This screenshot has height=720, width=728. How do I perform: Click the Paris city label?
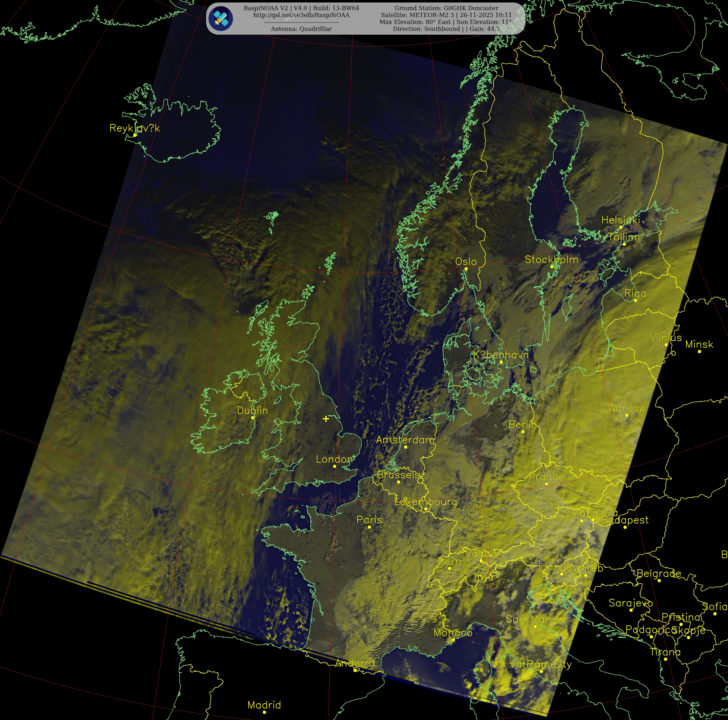[x=369, y=520]
